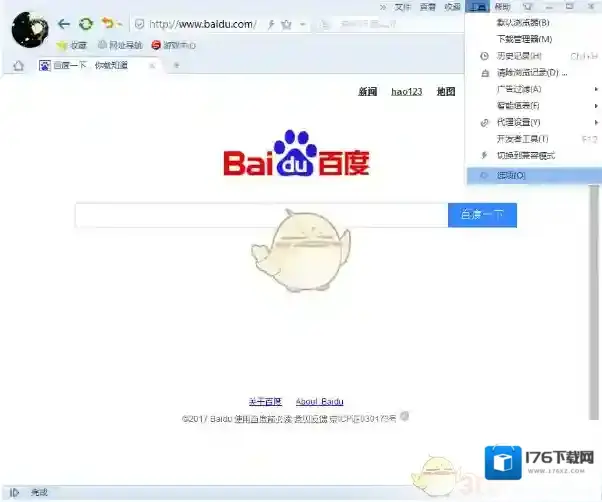
Task: Click the shield icon in address bar
Action: (x=140, y=25)
